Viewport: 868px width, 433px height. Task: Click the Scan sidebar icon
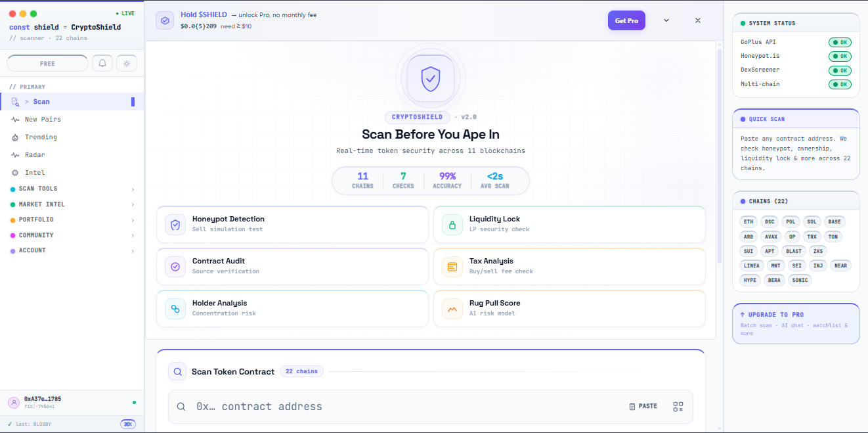pos(15,102)
